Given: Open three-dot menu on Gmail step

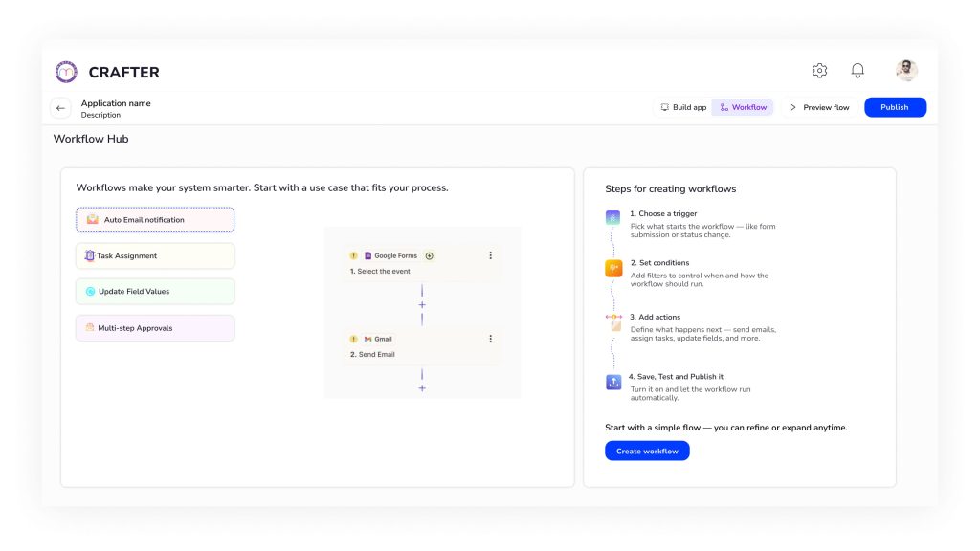Looking at the screenshot, I should (491, 339).
